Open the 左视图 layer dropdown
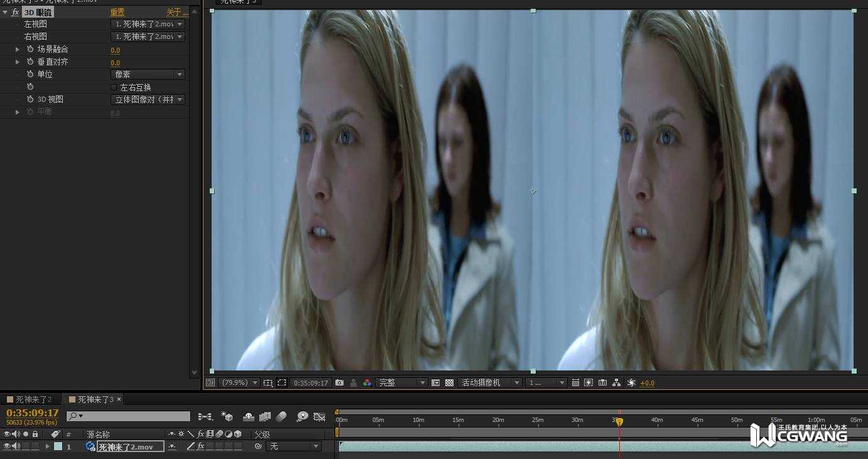This screenshot has width=868, height=459. (x=148, y=24)
